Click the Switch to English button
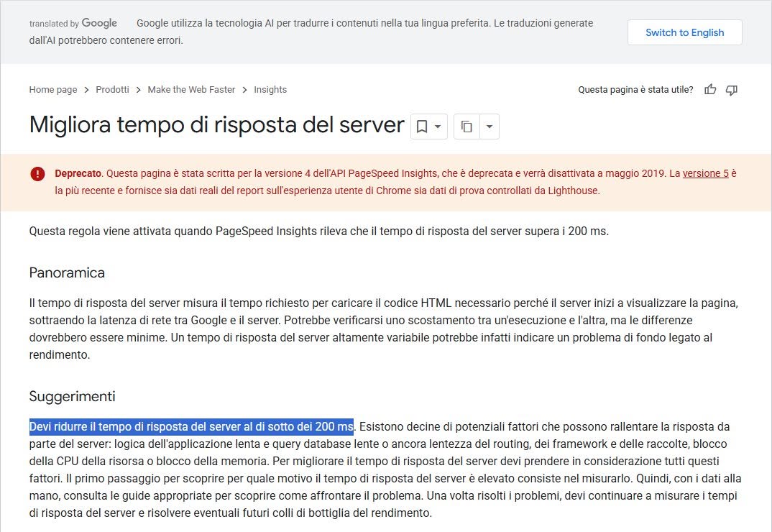This screenshot has height=532, width=772. (685, 32)
